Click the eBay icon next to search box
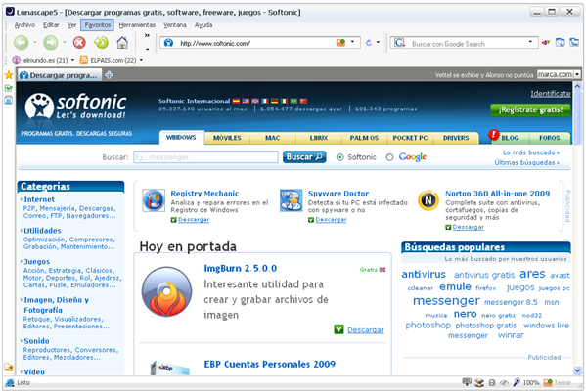 tap(546, 43)
